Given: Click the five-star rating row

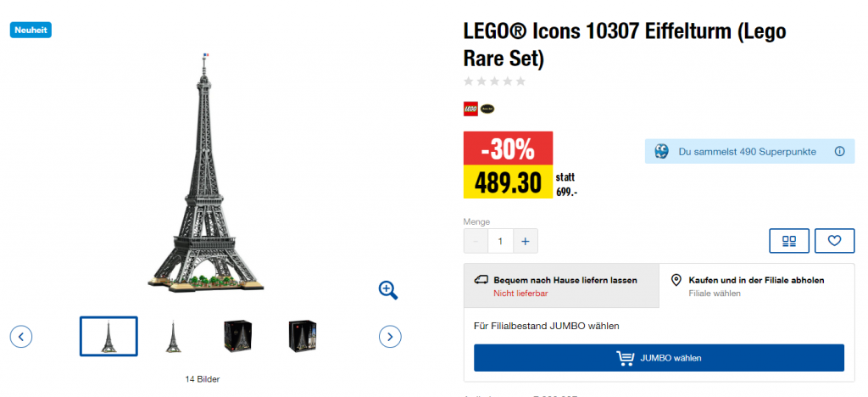Looking at the screenshot, I should pyautogui.click(x=494, y=81).
